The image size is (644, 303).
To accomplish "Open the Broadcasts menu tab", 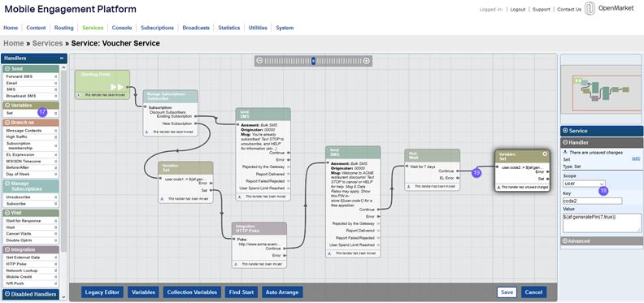I will point(196,28).
